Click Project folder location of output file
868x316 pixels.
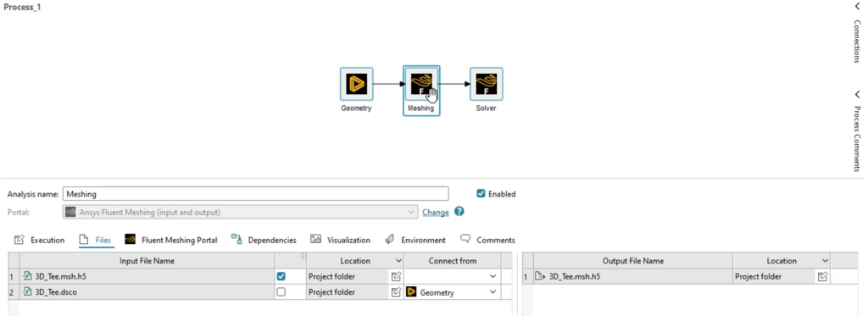[759, 276]
